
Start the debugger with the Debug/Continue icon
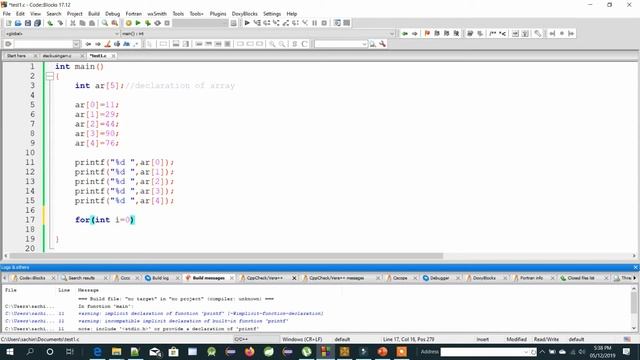(247, 23)
